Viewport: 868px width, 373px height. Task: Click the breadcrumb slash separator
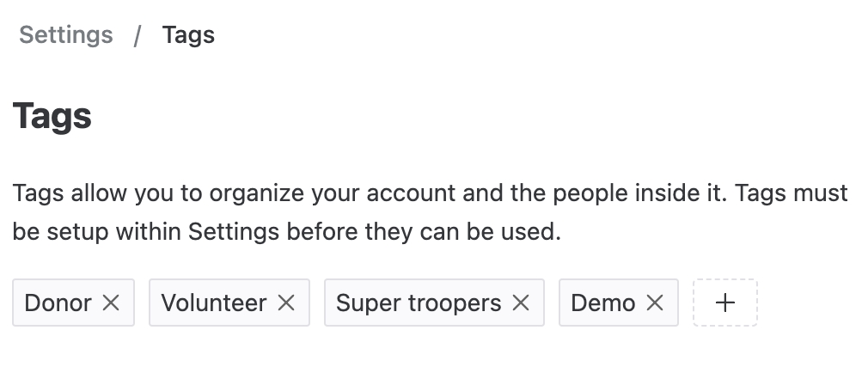(138, 36)
